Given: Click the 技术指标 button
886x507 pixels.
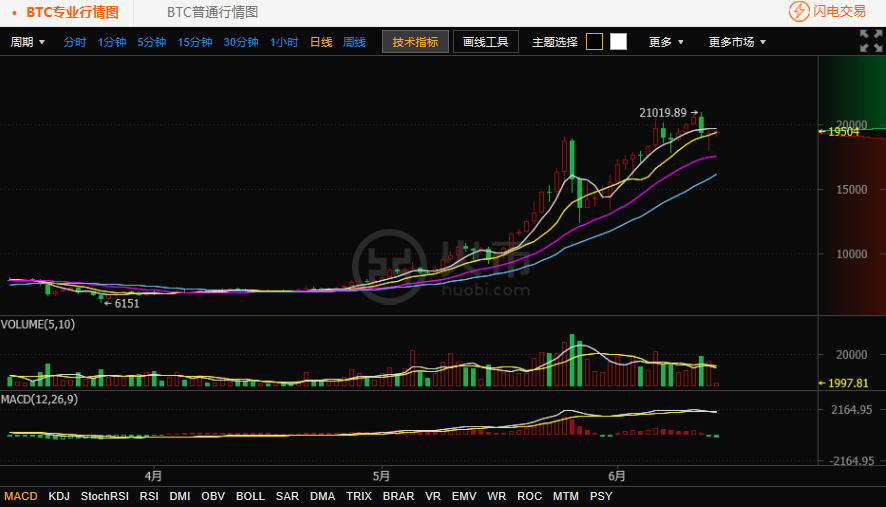Looking at the screenshot, I should coord(415,42).
